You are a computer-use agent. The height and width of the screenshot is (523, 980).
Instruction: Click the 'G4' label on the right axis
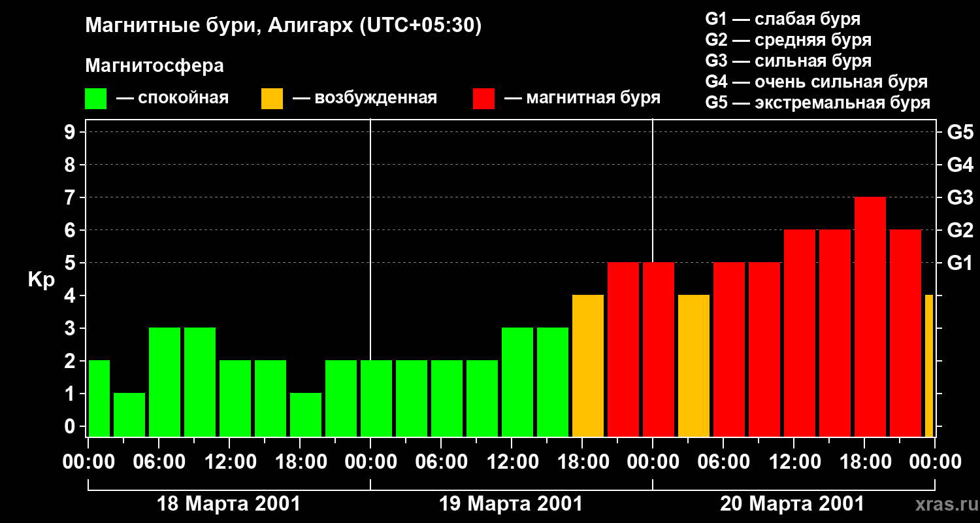click(x=960, y=165)
